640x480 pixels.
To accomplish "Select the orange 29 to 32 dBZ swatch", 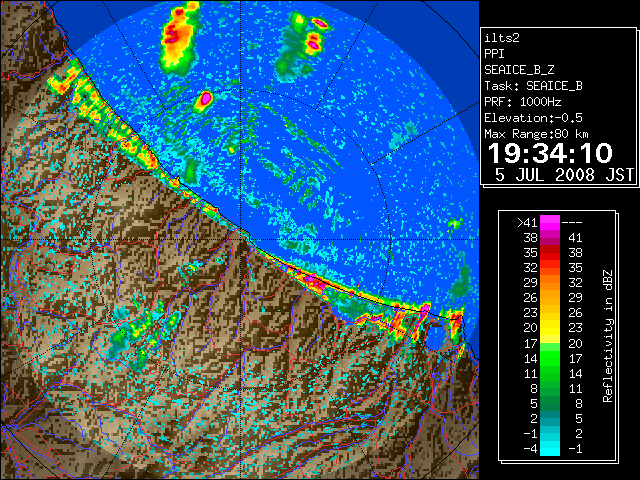I will pyautogui.click(x=550, y=283).
